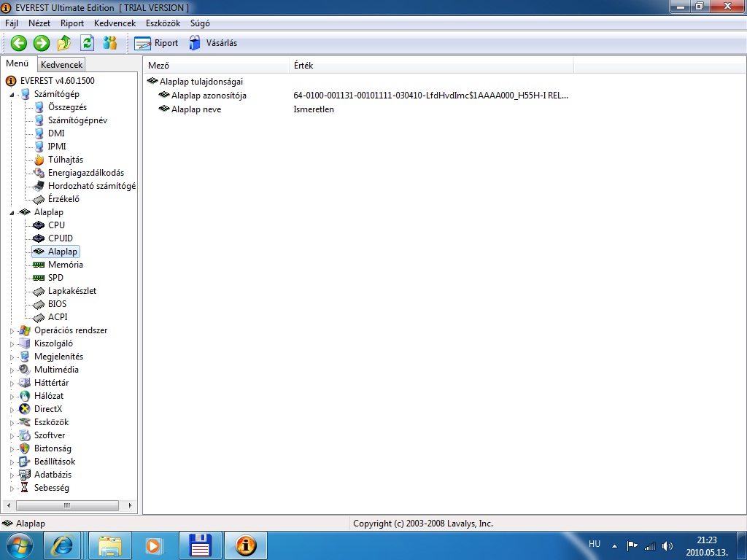Collapse the Számítógép tree node
Screen dimensions: 747x560
point(12,95)
